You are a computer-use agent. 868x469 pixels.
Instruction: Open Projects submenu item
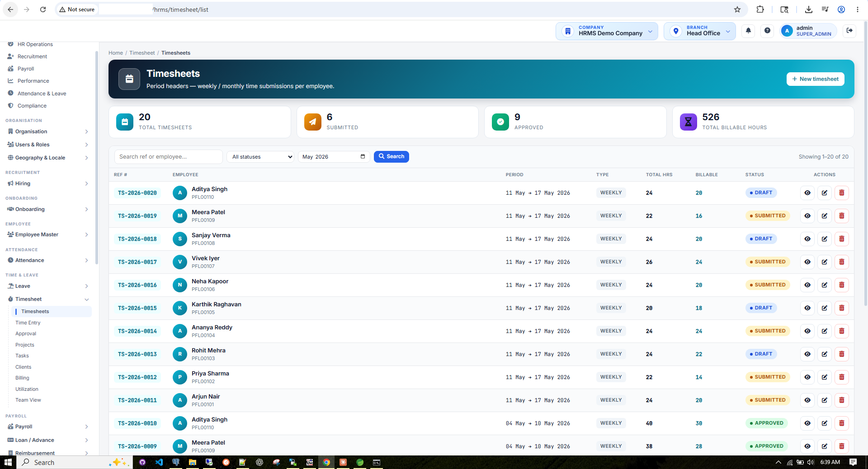click(25, 345)
